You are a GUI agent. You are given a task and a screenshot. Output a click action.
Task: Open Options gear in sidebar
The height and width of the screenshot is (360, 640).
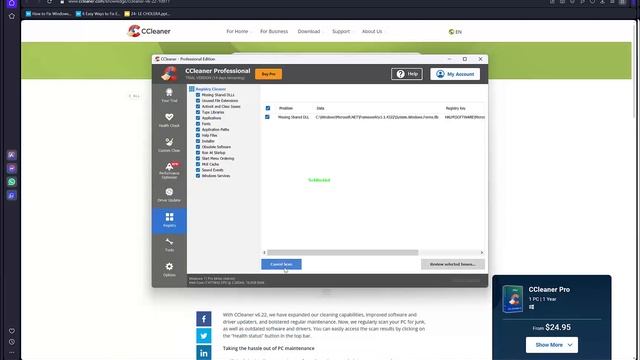coord(169,269)
